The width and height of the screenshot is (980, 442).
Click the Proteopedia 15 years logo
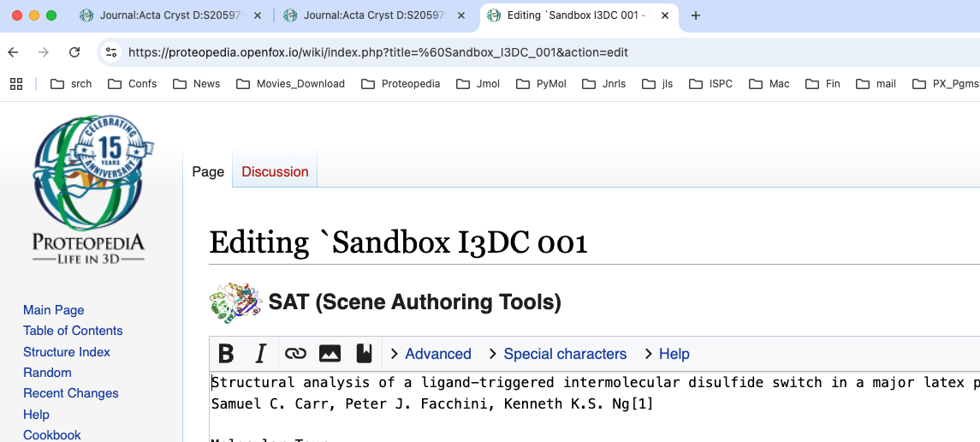(x=89, y=190)
